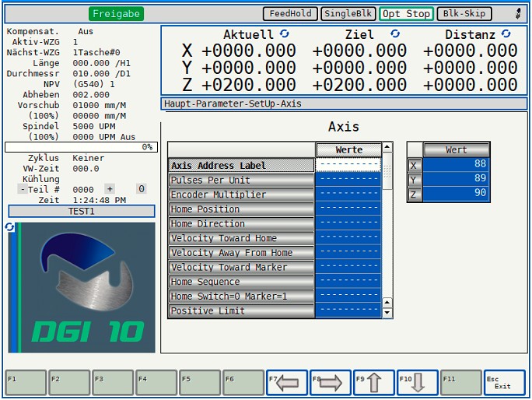The height and width of the screenshot is (400, 532).
Task: Click the F6 softkey
Action: [x=243, y=383]
